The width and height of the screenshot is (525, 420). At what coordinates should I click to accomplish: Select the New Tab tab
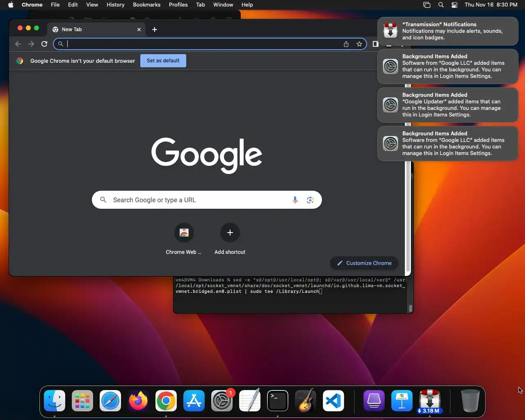(x=97, y=30)
